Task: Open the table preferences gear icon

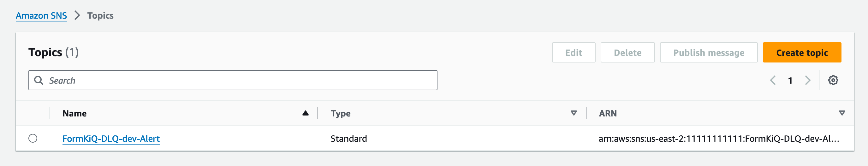Action: tap(833, 80)
